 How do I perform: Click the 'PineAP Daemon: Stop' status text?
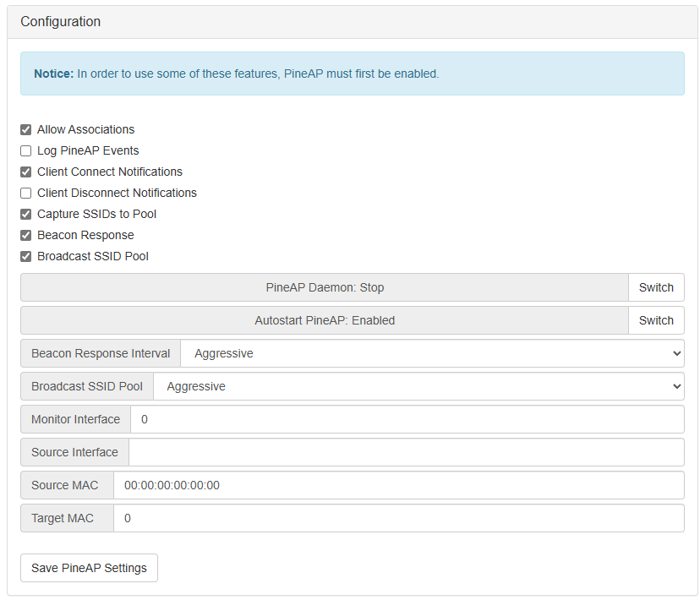tap(325, 287)
